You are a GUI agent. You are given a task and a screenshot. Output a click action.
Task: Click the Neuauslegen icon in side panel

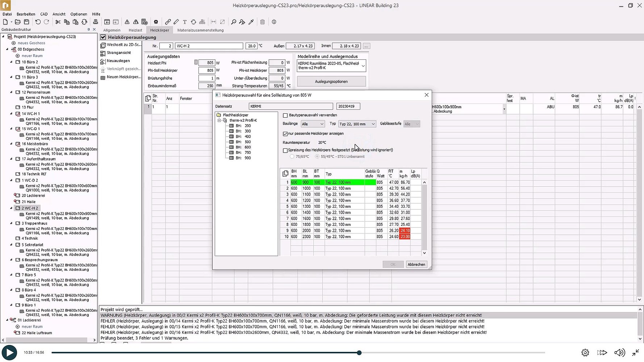pyautogui.click(x=103, y=61)
